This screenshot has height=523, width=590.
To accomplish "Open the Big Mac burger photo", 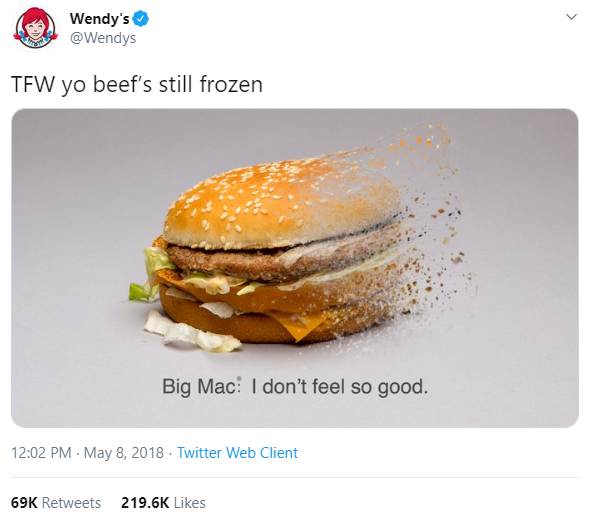I will tap(295, 268).
